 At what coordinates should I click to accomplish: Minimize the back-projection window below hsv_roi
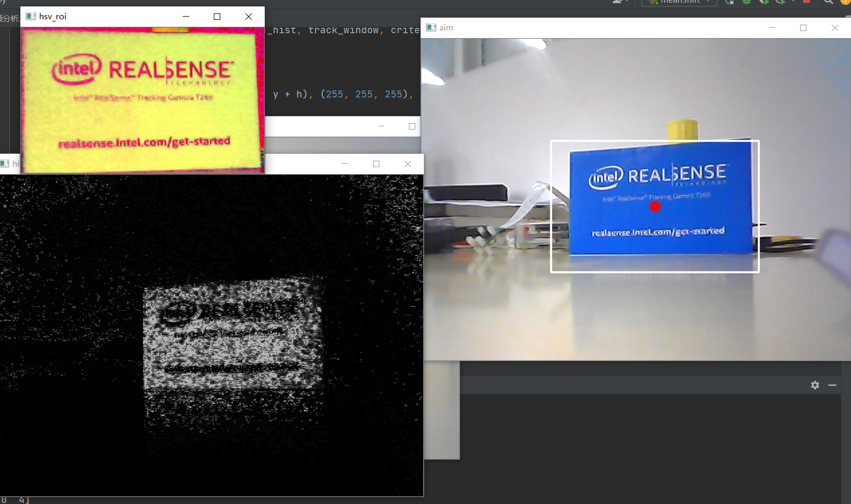(345, 163)
